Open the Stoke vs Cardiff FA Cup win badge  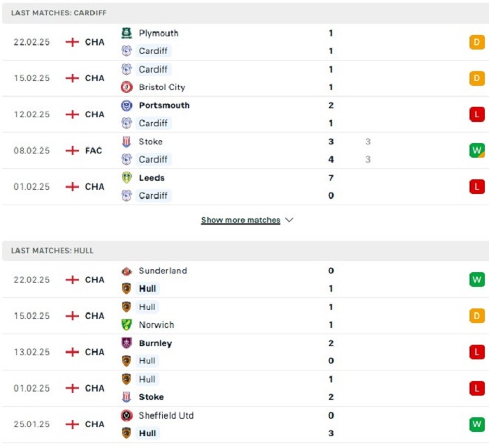(x=477, y=151)
